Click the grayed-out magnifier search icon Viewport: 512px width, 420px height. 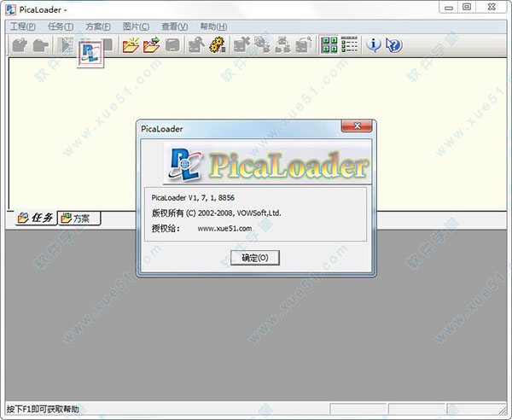196,44
